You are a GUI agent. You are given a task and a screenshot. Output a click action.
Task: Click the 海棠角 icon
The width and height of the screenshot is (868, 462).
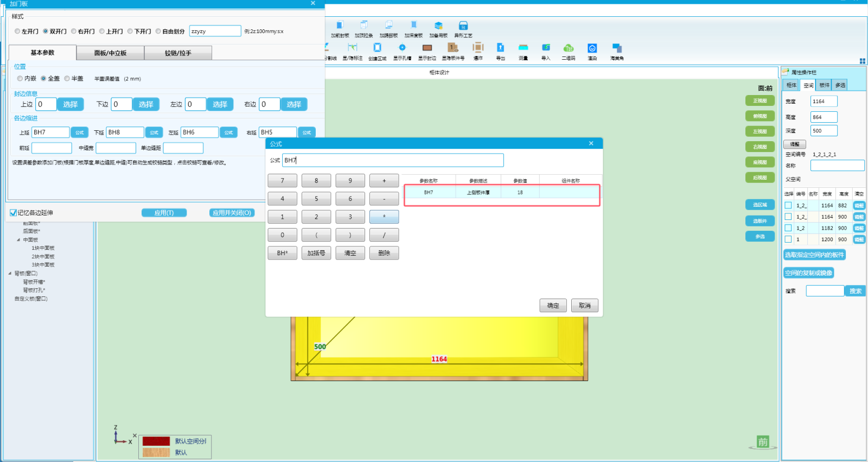(x=617, y=52)
